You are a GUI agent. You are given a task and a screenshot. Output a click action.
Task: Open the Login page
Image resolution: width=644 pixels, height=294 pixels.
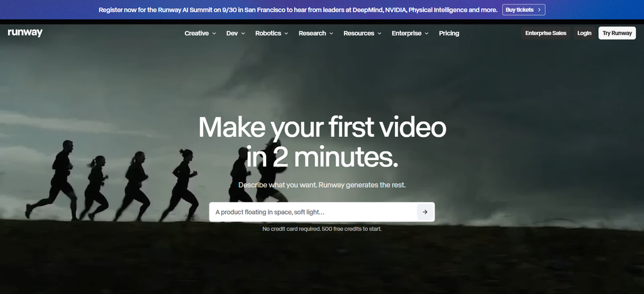(584, 33)
